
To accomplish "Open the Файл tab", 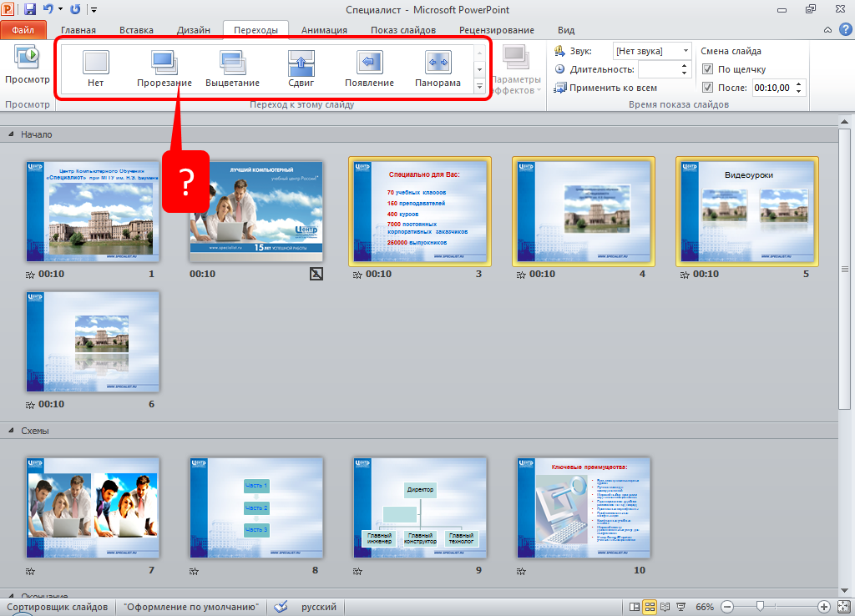I will click(x=23, y=30).
